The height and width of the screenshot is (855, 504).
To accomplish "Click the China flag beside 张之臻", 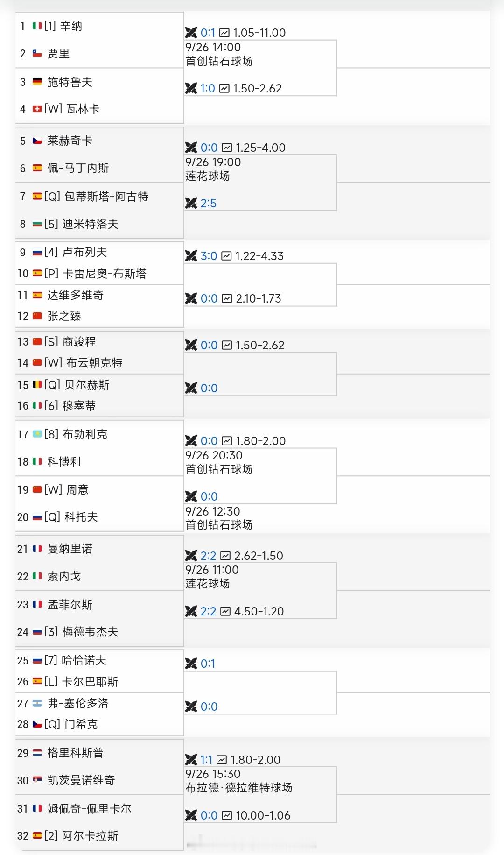I will click(37, 316).
